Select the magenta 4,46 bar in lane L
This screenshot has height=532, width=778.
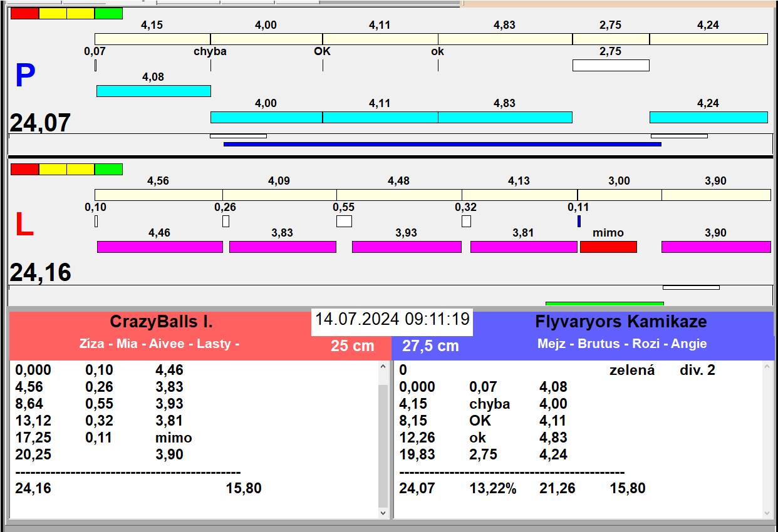[x=160, y=247]
